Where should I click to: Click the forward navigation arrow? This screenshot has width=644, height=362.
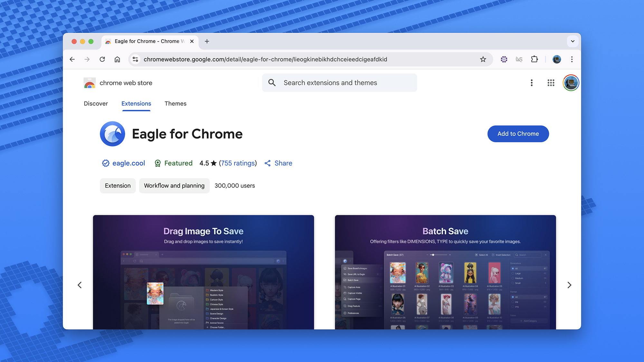click(x=87, y=59)
